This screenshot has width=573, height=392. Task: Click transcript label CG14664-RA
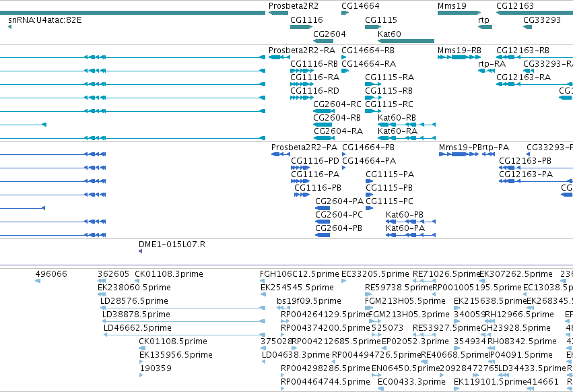pos(369,63)
